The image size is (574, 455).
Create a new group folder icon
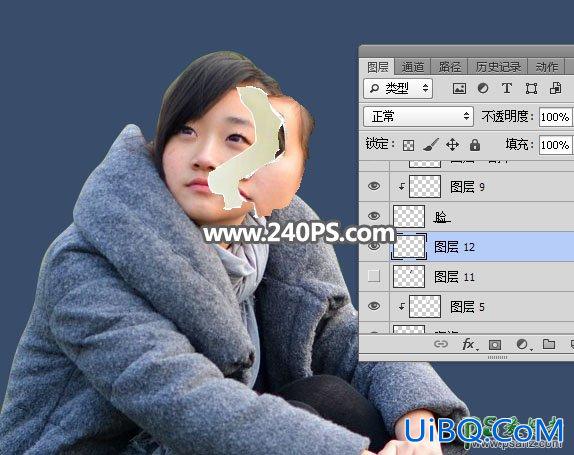pos(549,344)
